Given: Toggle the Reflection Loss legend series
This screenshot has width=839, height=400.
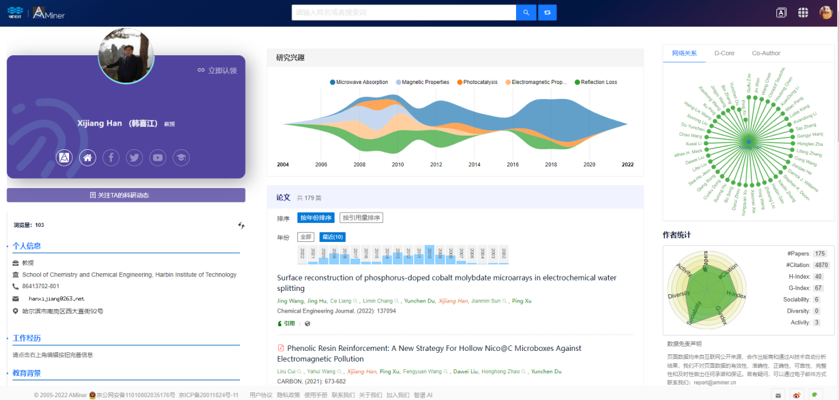Looking at the screenshot, I should (598, 82).
